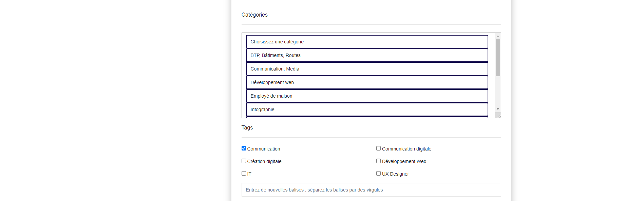This screenshot has width=644, height=201.
Task: Choose 'BTP, Bâtiments, Routes' category
Action: 367,55
